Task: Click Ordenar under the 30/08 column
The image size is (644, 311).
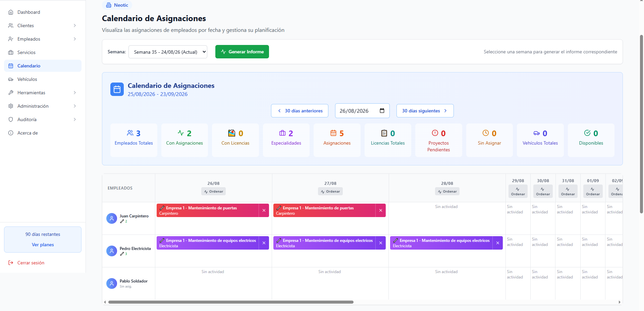Action: (543, 191)
